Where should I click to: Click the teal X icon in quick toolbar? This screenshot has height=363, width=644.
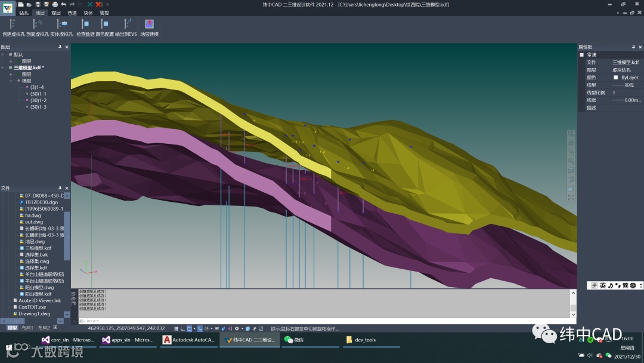90,5
